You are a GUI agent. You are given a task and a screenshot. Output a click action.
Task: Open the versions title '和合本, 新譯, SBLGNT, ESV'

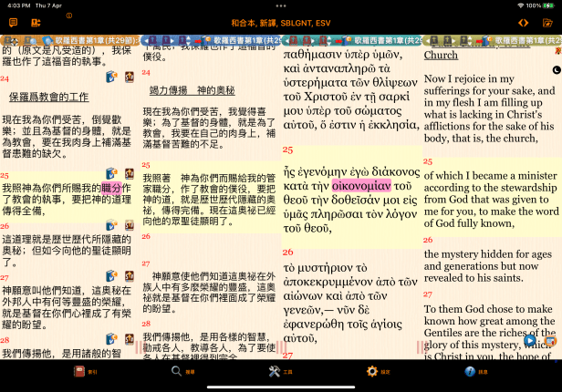pos(280,22)
